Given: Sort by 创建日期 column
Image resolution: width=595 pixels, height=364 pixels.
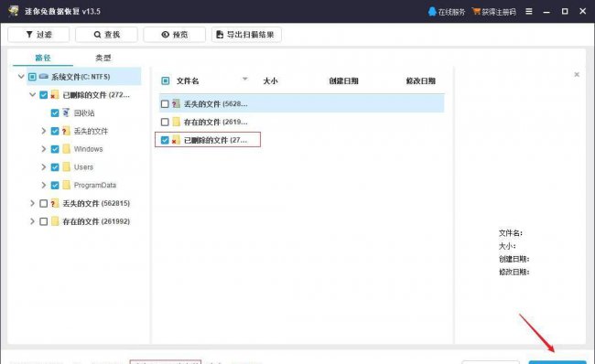Looking at the screenshot, I should click(343, 80).
